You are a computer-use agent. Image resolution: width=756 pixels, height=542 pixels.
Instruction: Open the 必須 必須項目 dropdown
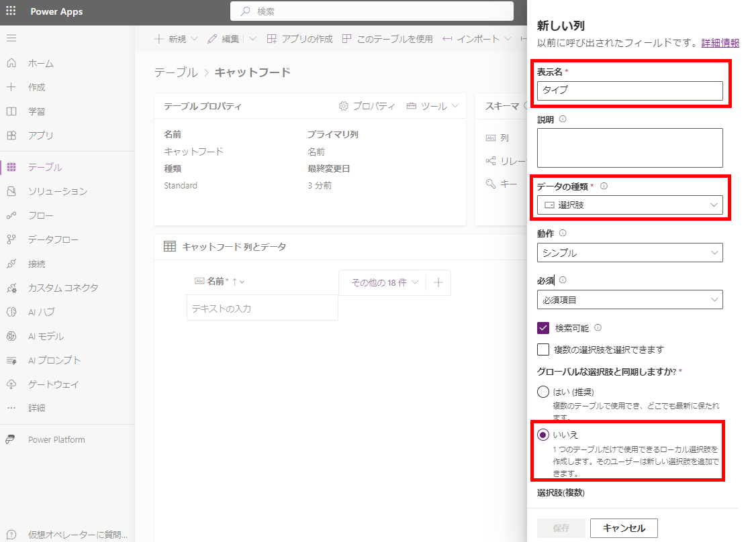[630, 300]
